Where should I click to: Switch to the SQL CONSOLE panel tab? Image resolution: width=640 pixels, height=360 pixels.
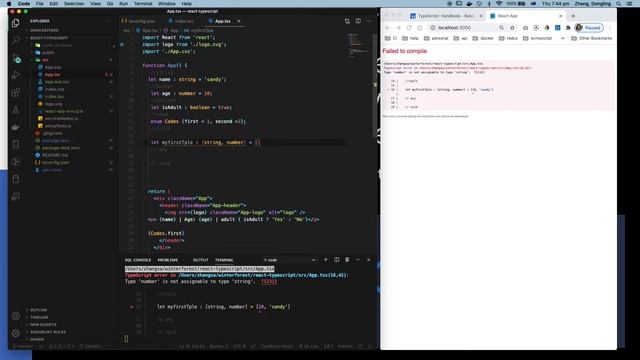138,260
